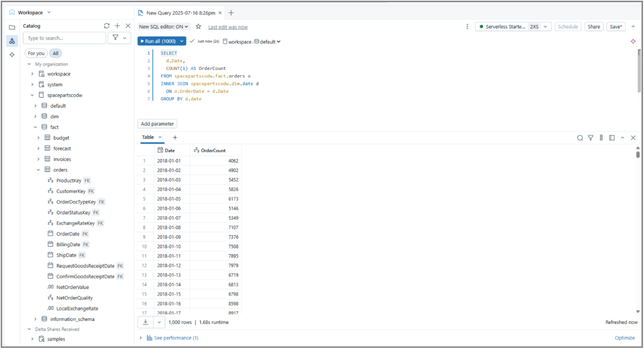Favorite the query using the star

click(198, 27)
